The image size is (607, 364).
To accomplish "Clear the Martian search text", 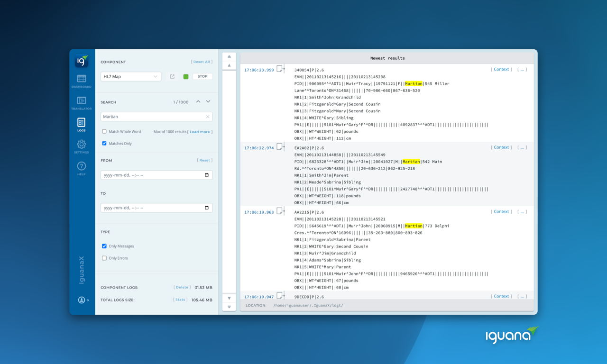I will point(207,117).
